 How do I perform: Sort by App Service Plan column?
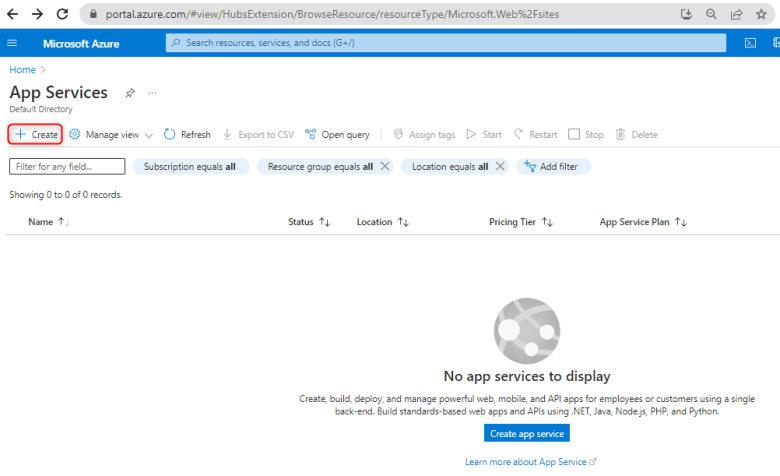(643, 222)
